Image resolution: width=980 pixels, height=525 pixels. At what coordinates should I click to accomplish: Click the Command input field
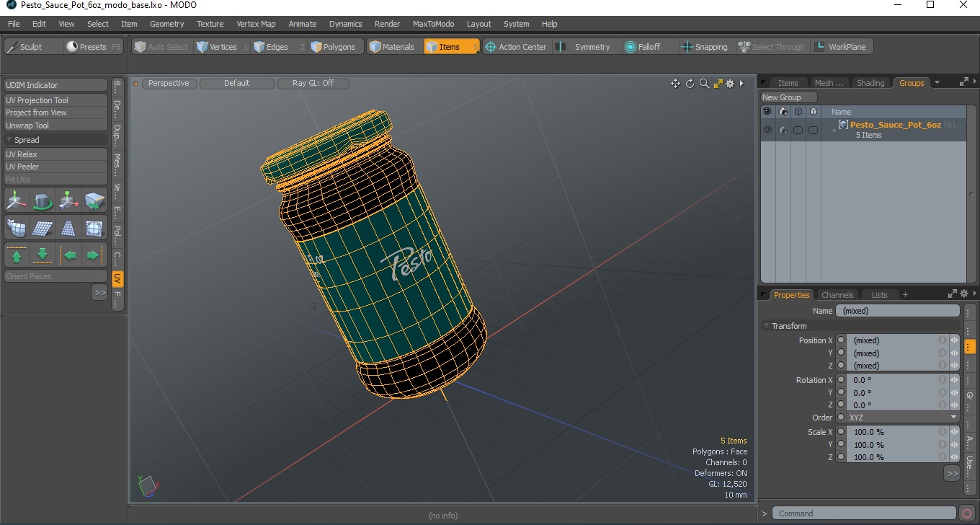865,513
